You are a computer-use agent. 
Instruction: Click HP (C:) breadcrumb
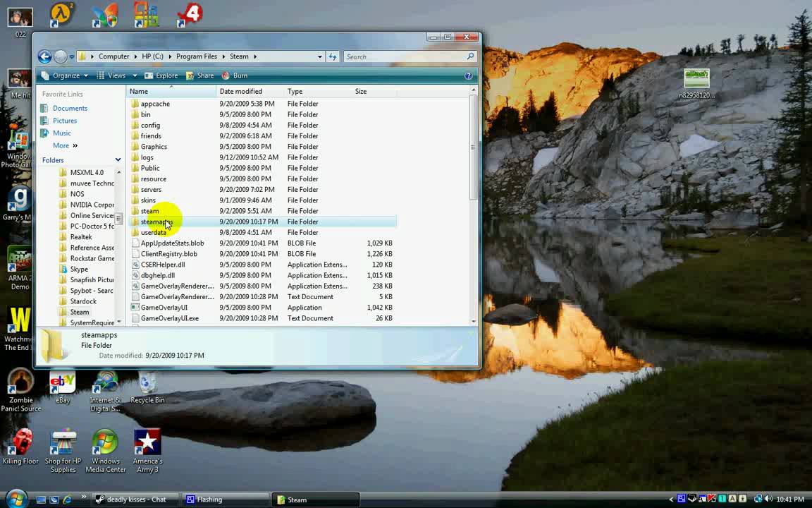coord(152,56)
